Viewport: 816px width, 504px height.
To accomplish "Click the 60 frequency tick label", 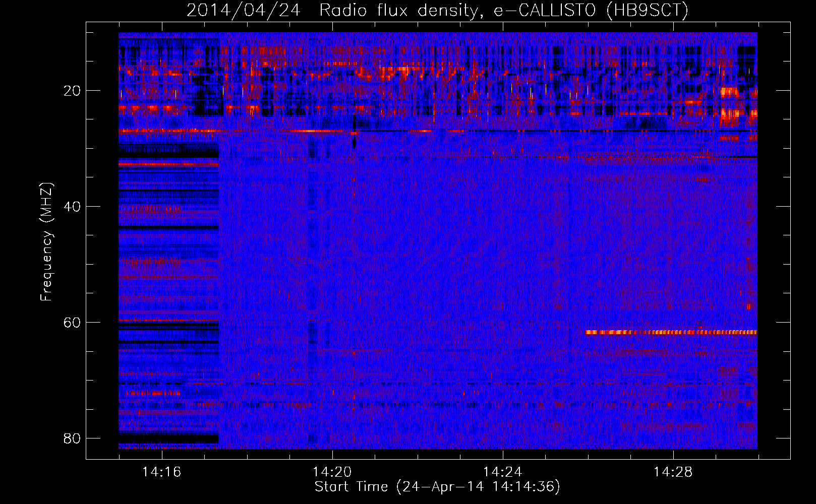I will click(x=73, y=323).
